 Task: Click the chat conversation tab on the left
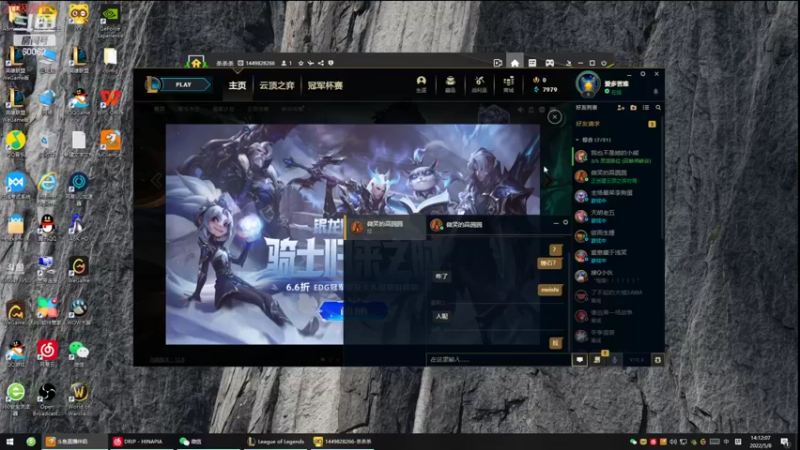385,227
